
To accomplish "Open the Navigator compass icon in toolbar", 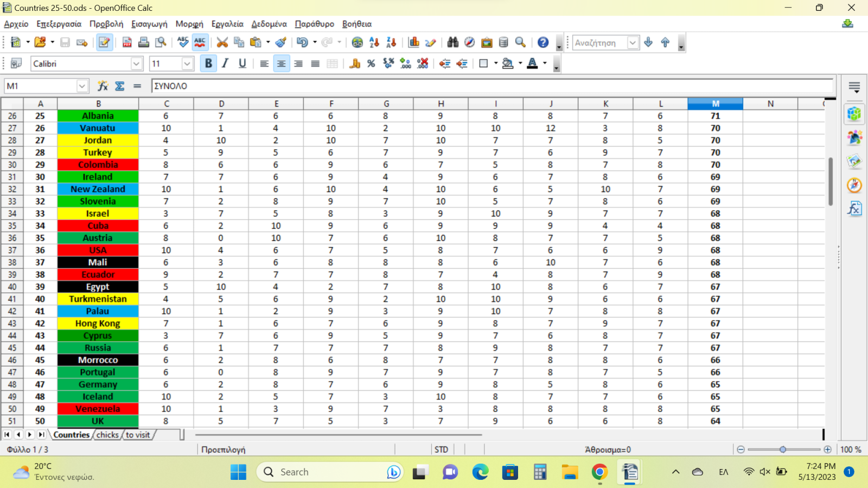I will [470, 42].
